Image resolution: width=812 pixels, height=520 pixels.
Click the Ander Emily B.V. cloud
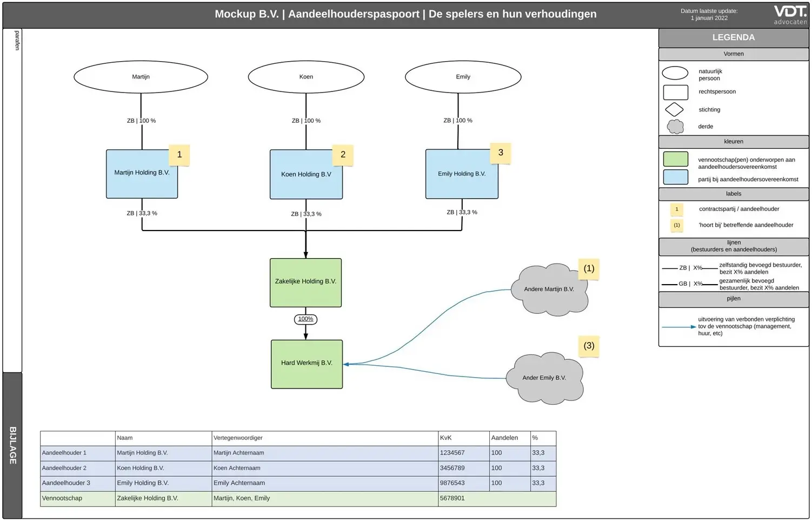click(x=545, y=378)
